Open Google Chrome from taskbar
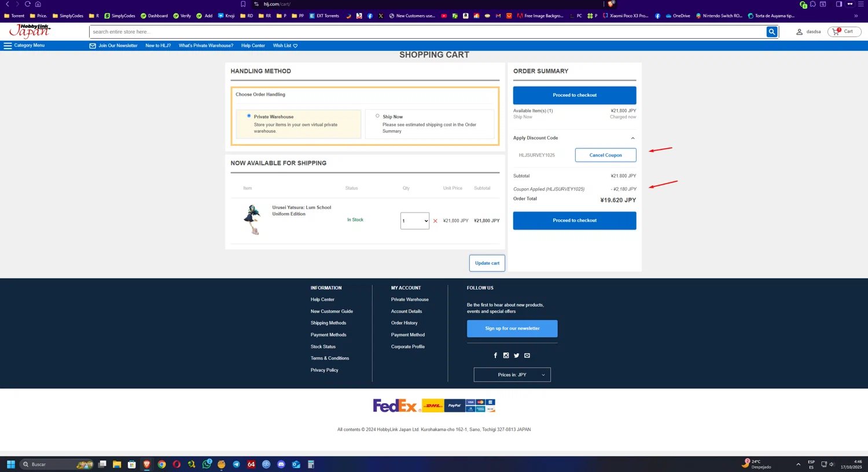Screen dimensions: 868x472 [161, 464]
